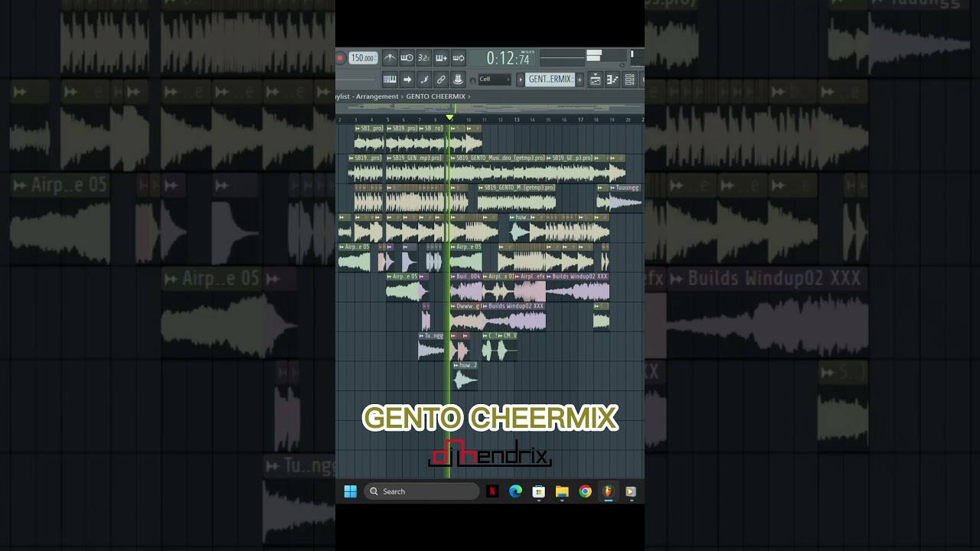The height and width of the screenshot is (551, 980).
Task: Click the 150.000 tempo field
Action: [363, 58]
